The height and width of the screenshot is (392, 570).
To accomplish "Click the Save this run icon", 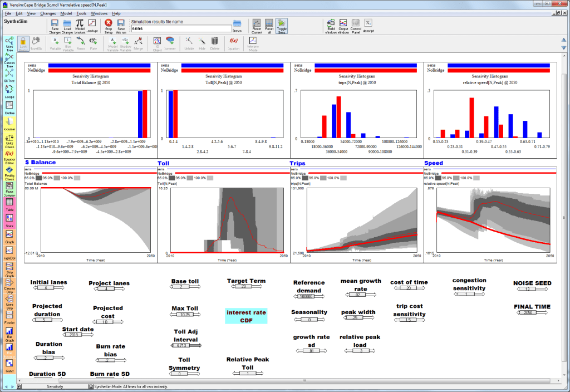I will tap(121, 26).
